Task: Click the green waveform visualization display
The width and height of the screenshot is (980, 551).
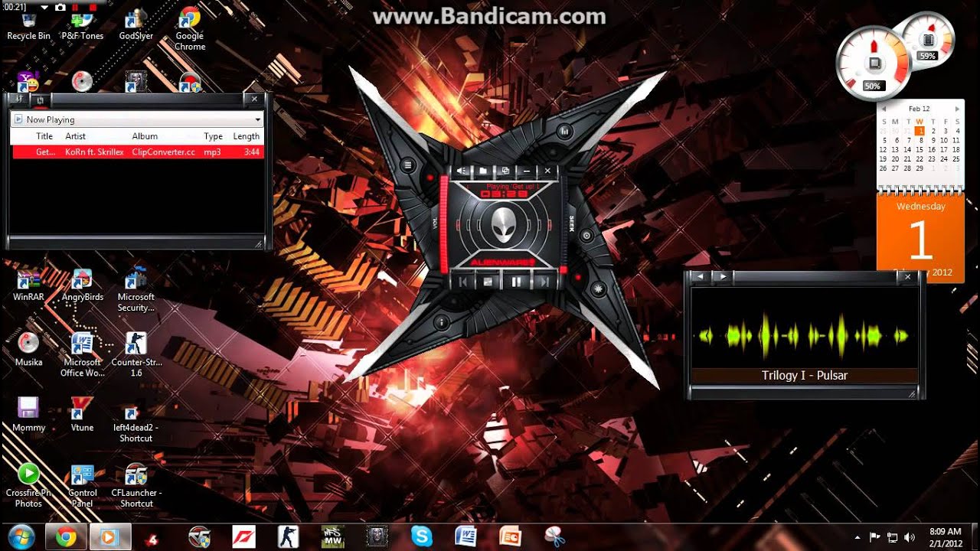Action: [804, 335]
